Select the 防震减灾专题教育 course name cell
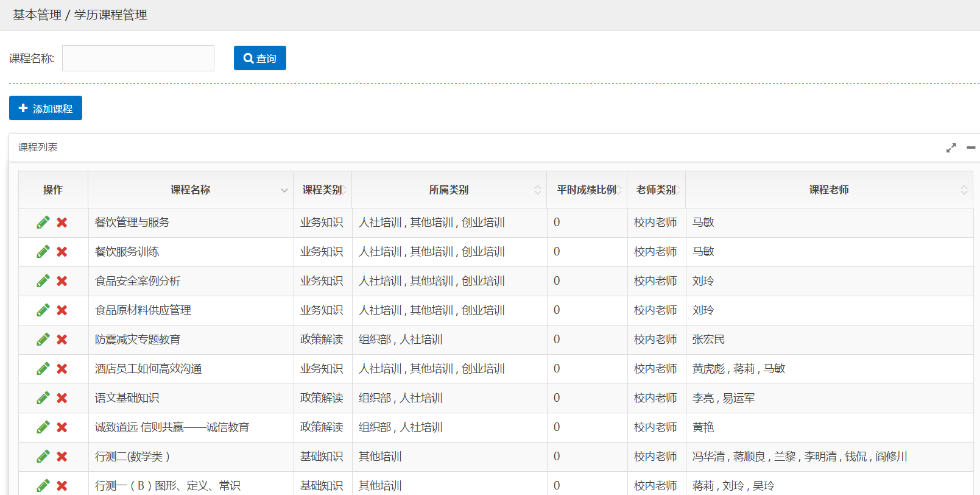 [191, 340]
